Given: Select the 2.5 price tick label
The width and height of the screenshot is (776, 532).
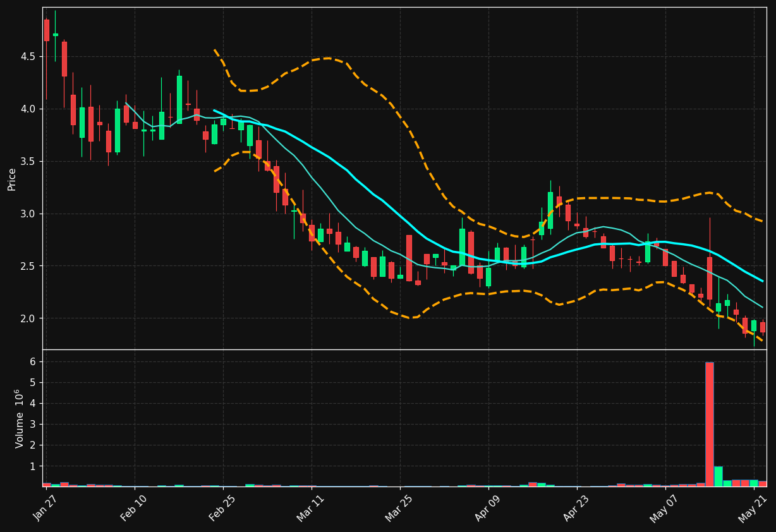Looking at the screenshot, I should tap(29, 266).
